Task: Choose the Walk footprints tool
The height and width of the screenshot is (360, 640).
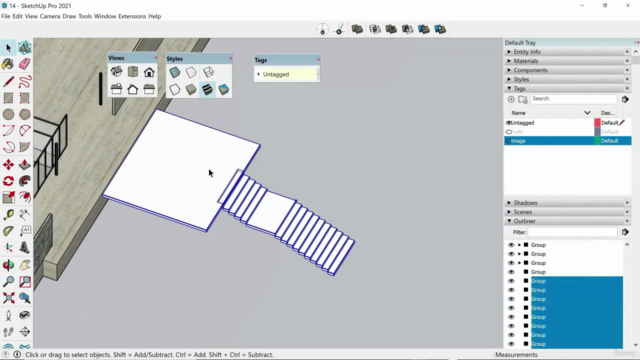Action: click(8, 332)
